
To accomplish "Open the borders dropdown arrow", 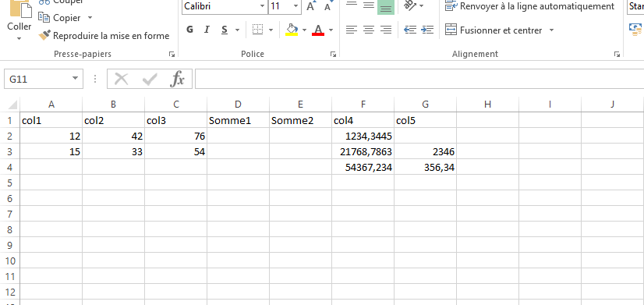I will pos(271,30).
